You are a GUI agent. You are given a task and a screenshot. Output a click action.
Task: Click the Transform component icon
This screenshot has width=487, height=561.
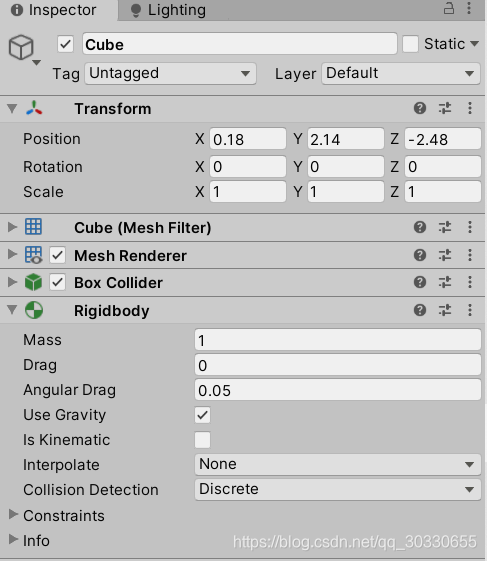[x=34, y=108]
